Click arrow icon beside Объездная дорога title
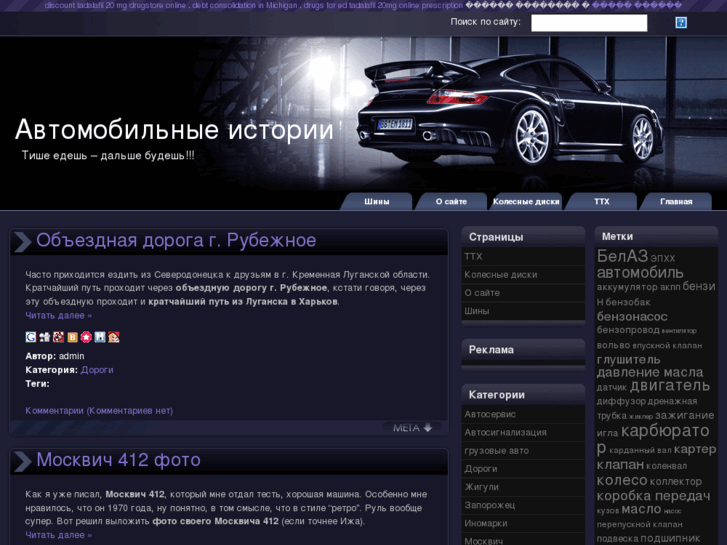 (22, 242)
